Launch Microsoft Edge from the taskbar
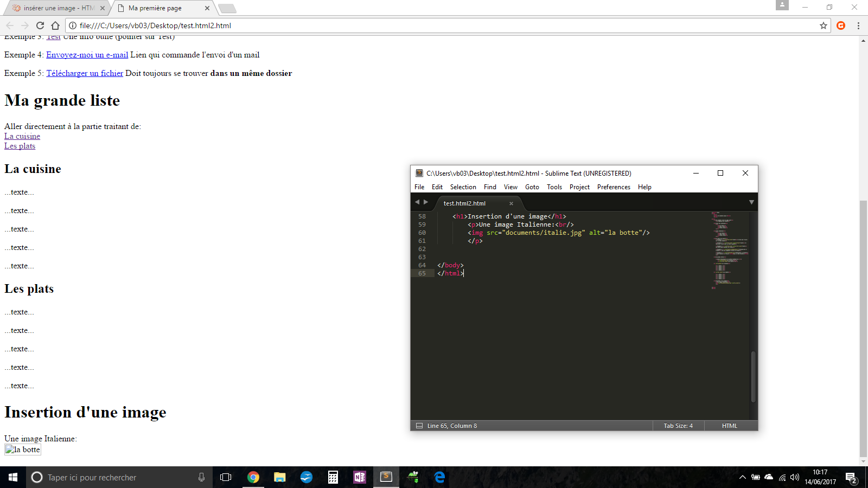868x488 pixels. (439, 477)
